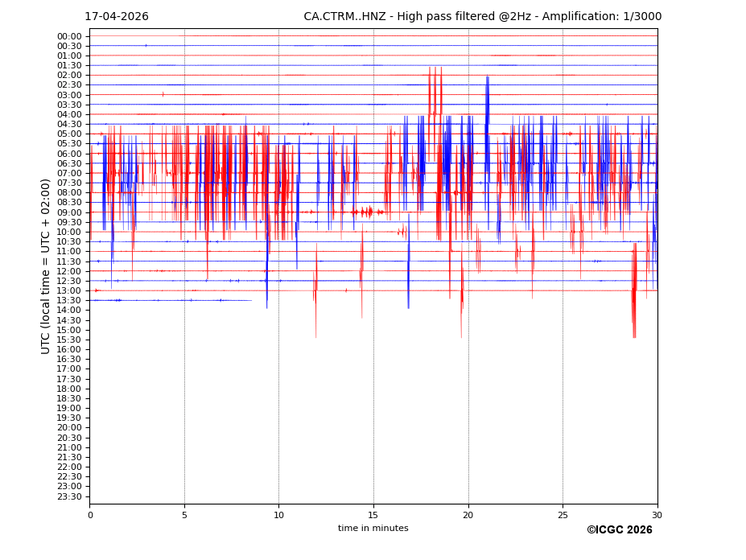Screen dimensions: 746x560
Task: Click the 21:00 time row label
Action: click(x=69, y=447)
